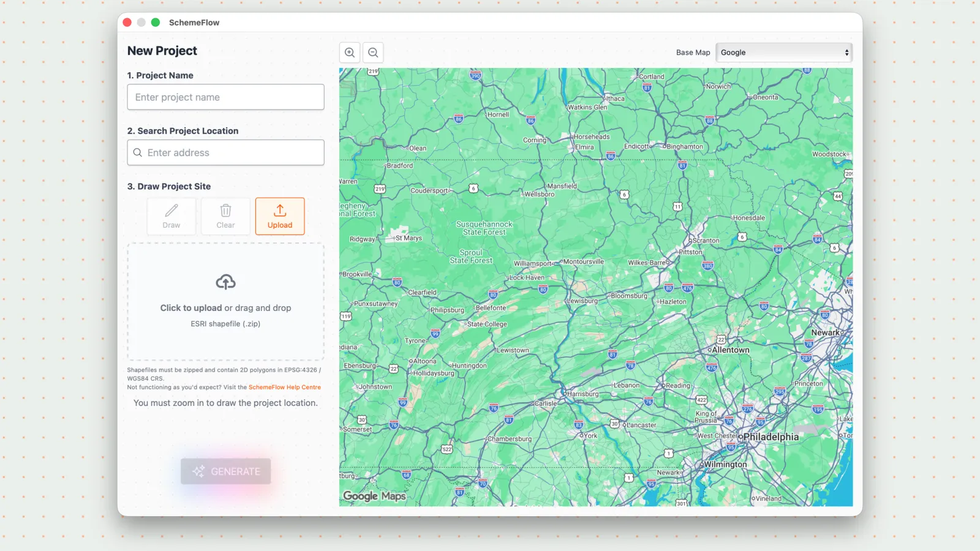Image resolution: width=980 pixels, height=551 pixels.
Task: Select Wilkes-Barre on the map
Action: click(x=646, y=263)
